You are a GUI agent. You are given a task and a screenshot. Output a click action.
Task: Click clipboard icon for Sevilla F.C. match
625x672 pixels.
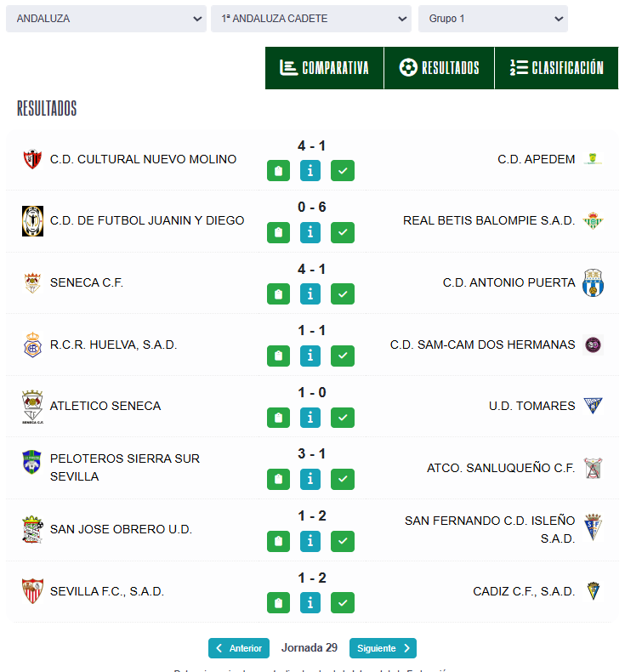pyautogui.click(x=278, y=603)
